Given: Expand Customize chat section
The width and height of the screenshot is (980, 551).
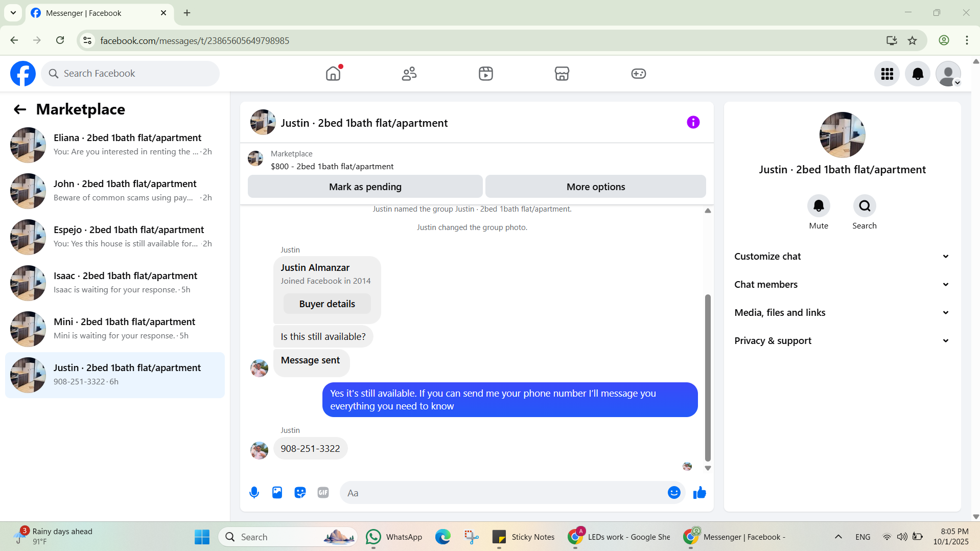Looking at the screenshot, I should tap(842, 257).
